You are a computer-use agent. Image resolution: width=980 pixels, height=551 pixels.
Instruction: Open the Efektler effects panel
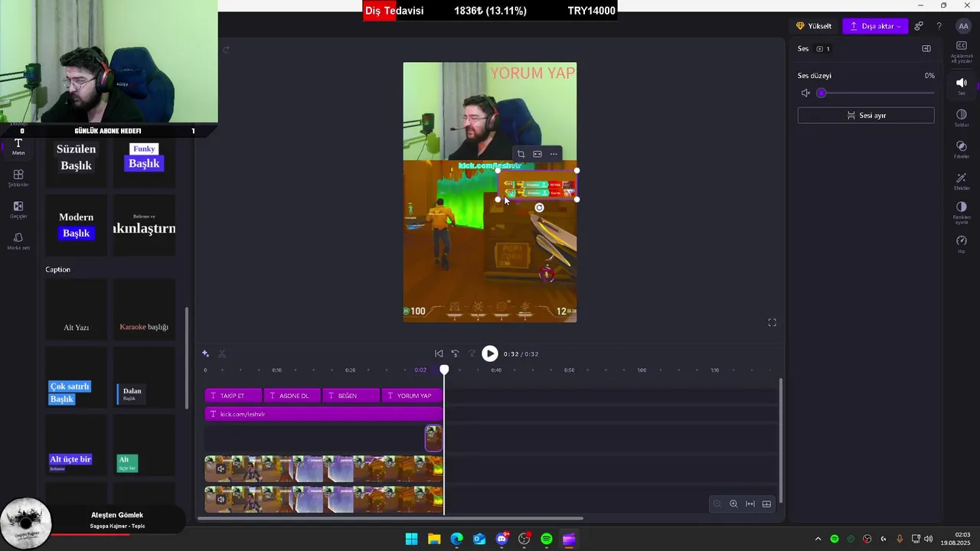pos(962,181)
